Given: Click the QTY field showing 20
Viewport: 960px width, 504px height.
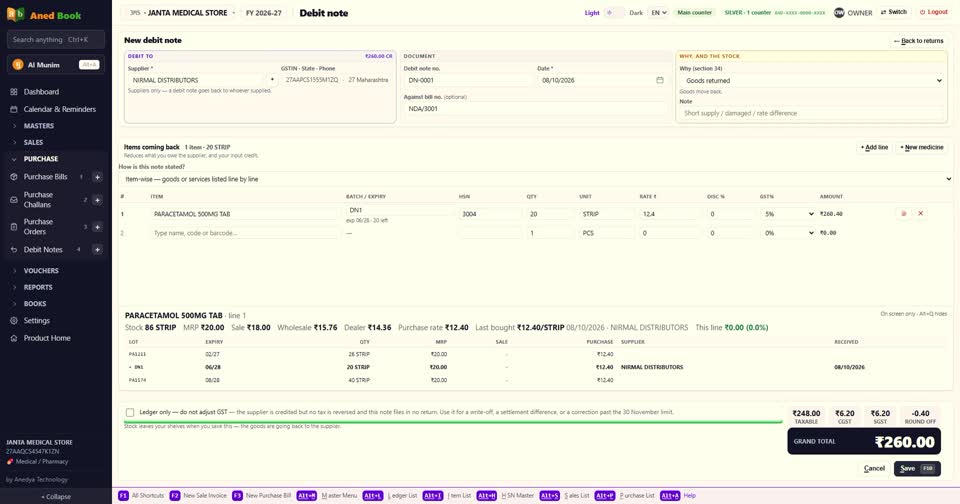Looking at the screenshot, I should click(549, 214).
